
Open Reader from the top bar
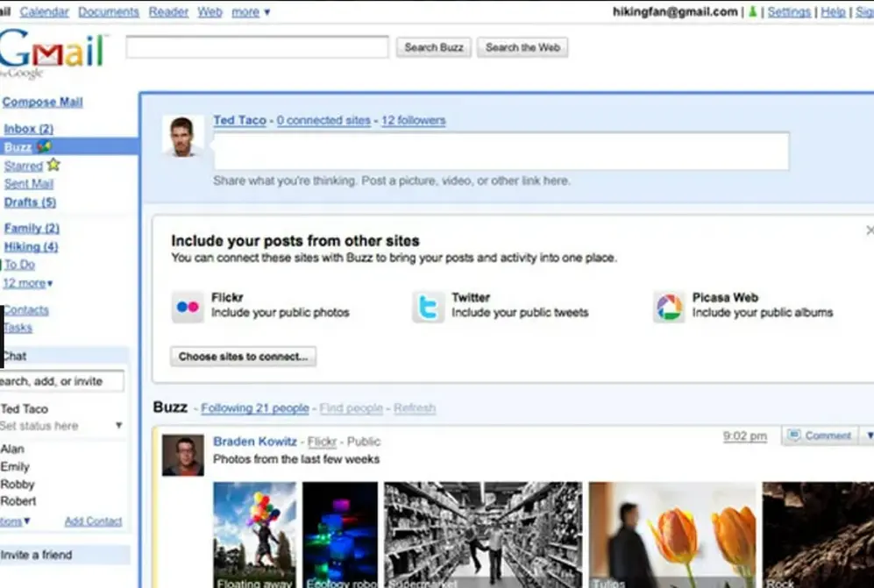pos(168,11)
